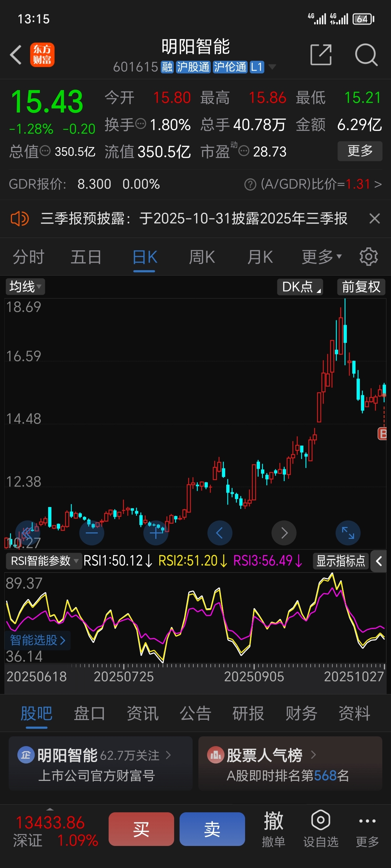
Task: Open the A/GDR 比价 detail arrow
Action: (x=378, y=184)
